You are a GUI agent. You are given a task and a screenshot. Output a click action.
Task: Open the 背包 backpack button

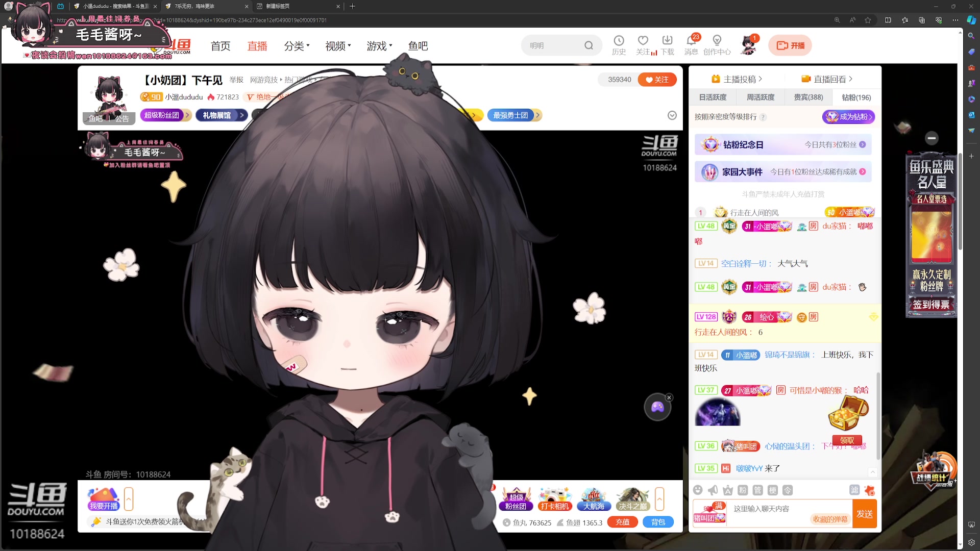(x=658, y=522)
